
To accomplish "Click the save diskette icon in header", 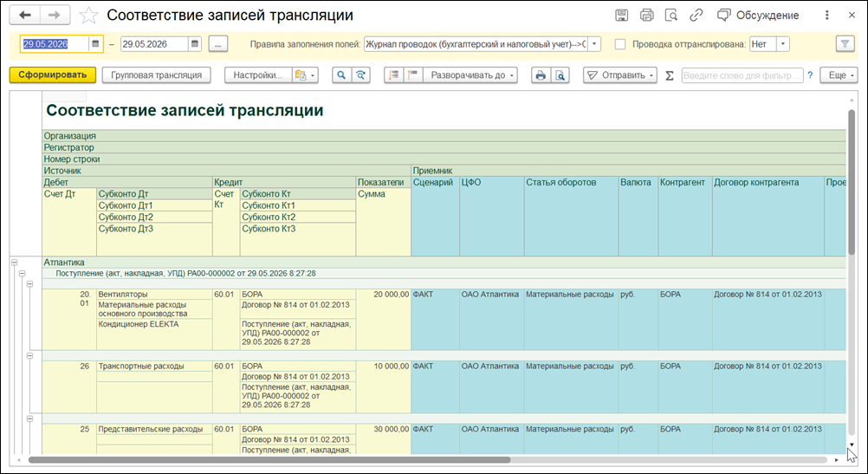I will pyautogui.click(x=622, y=16).
